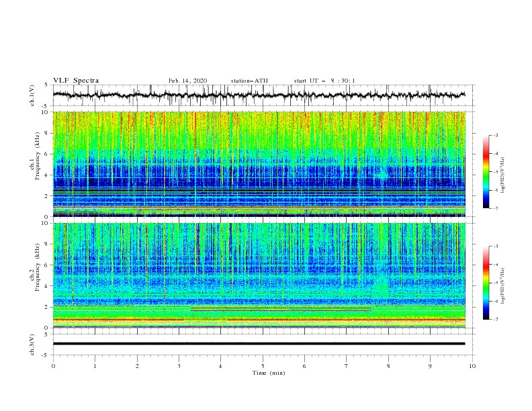Click the '-3' tick on ch.2 color bar
This screenshot has height=411, width=532.
[x=496, y=246]
